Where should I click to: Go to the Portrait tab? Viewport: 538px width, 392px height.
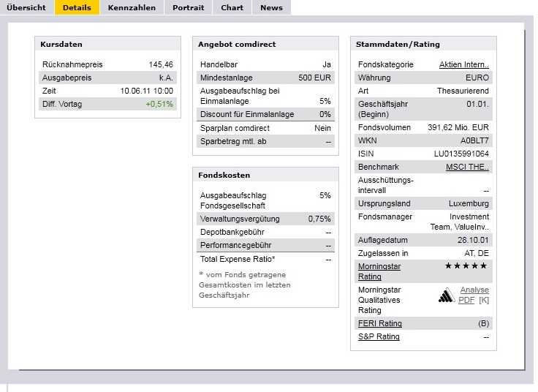189,7
